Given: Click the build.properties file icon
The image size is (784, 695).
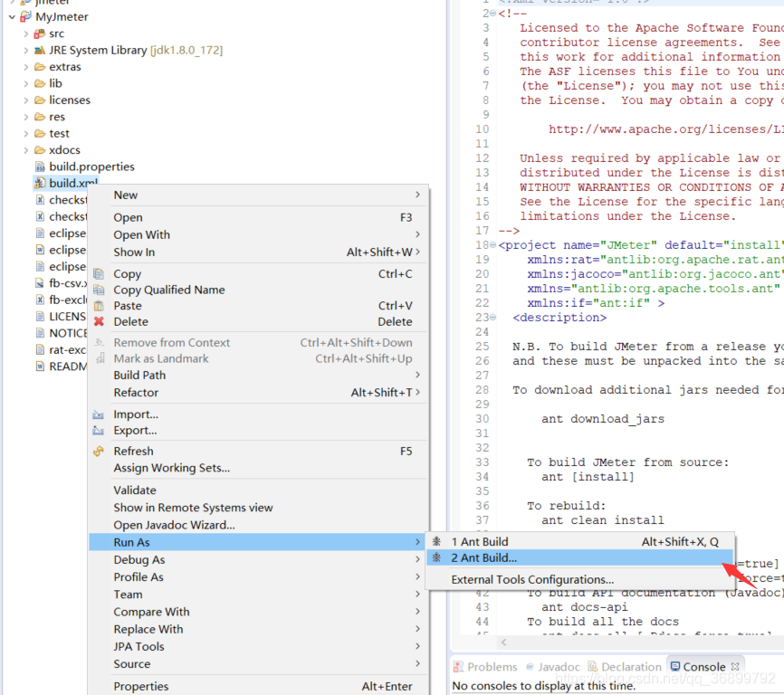Looking at the screenshot, I should pos(40,167).
